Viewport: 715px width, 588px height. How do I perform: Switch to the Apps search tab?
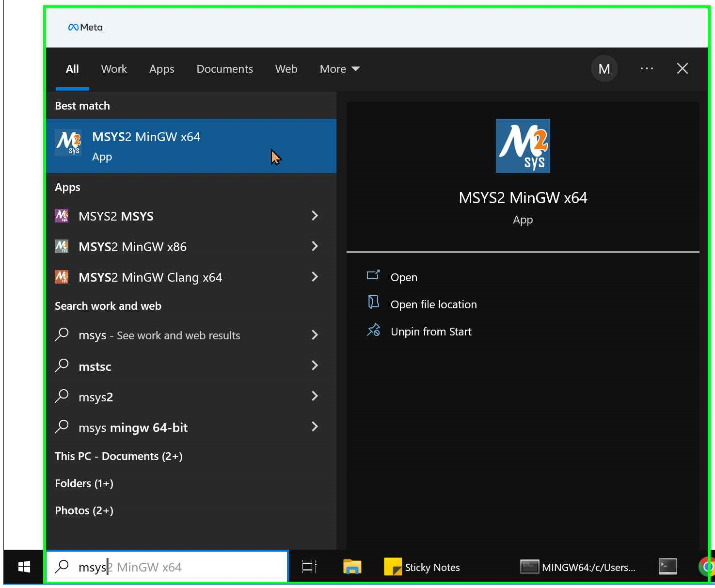pyautogui.click(x=161, y=69)
